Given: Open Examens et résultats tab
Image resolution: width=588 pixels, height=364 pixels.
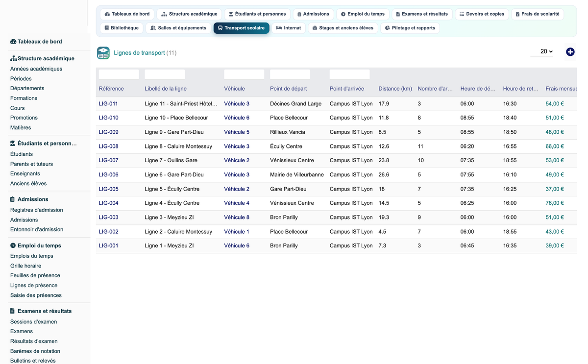Looking at the screenshot, I should tap(422, 14).
